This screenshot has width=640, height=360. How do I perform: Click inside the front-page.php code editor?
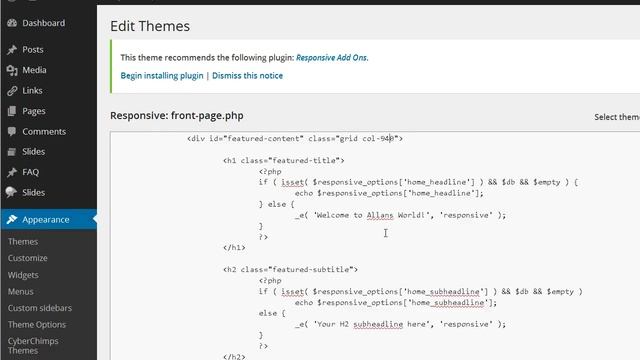tap(375, 246)
